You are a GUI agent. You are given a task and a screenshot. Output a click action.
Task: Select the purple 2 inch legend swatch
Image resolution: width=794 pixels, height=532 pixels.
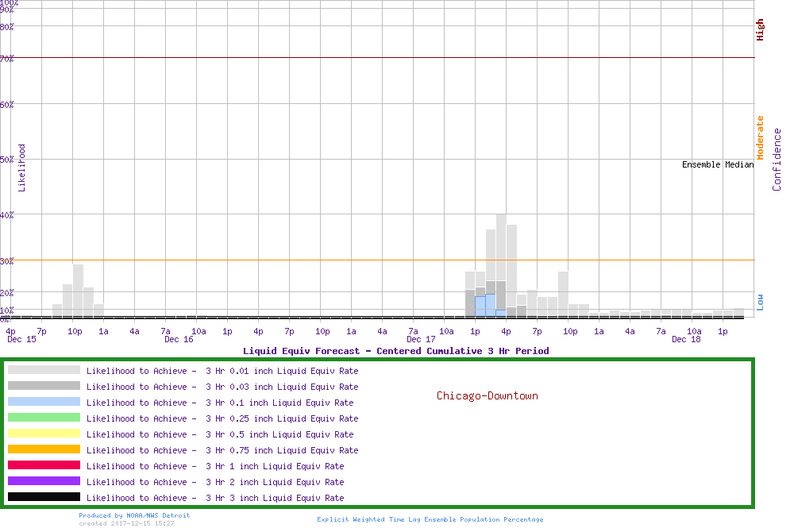click(x=44, y=481)
